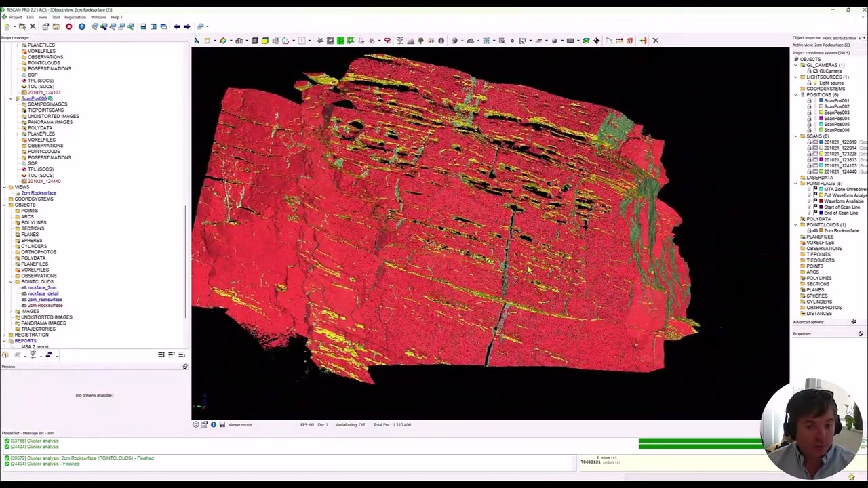The image size is (868, 488).
Task: Collapse the POINTFLAGS (5) node
Action: (x=795, y=183)
